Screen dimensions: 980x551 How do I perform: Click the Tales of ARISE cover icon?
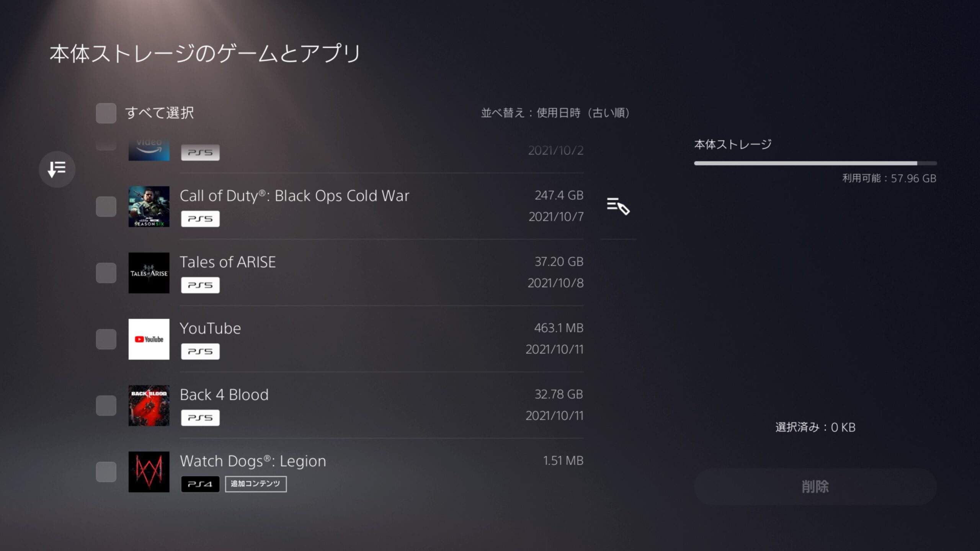click(x=149, y=273)
